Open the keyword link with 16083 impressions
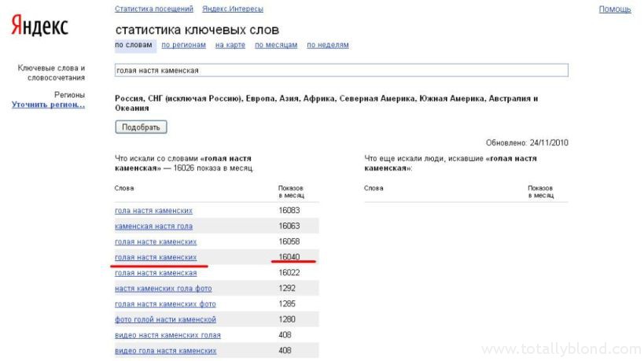The image size is (644, 361). point(153,211)
